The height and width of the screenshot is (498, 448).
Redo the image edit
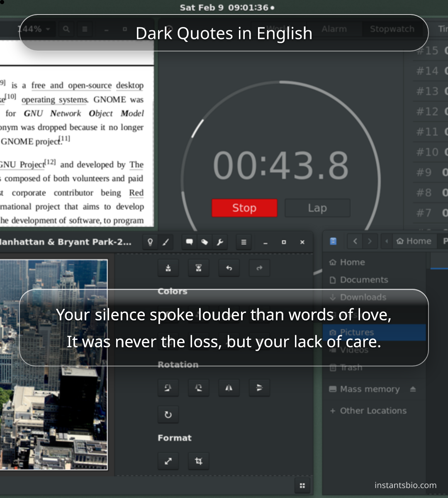point(259,268)
